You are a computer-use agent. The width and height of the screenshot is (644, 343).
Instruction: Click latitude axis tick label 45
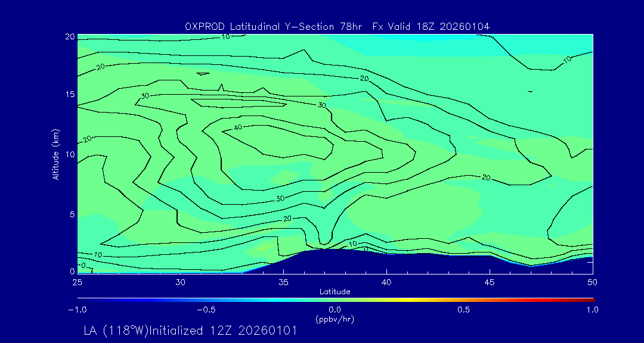tap(490, 281)
